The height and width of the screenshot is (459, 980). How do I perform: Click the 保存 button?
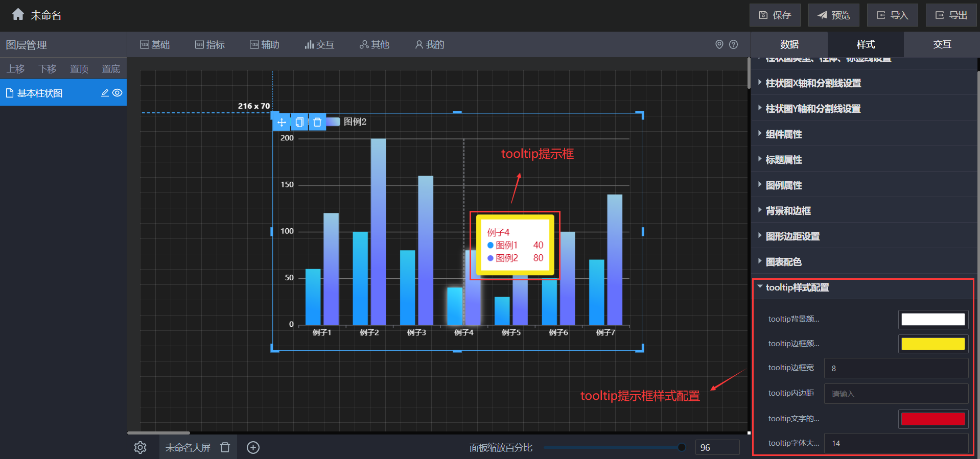[775, 15]
